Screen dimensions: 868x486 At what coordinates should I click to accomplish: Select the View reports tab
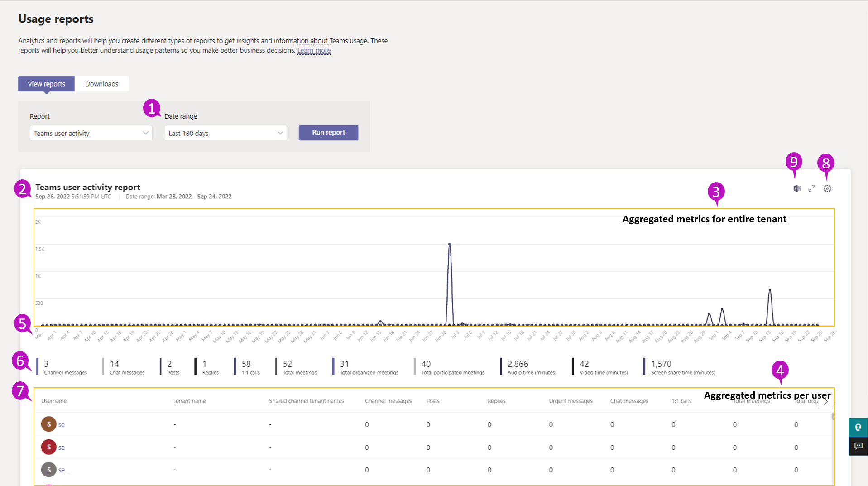click(46, 84)
